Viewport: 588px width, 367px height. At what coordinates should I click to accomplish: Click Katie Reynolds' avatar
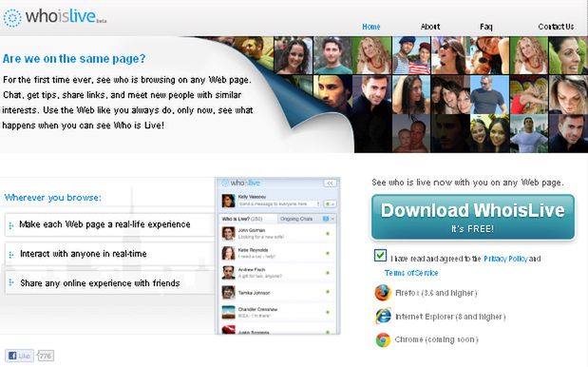pos(228,253)
